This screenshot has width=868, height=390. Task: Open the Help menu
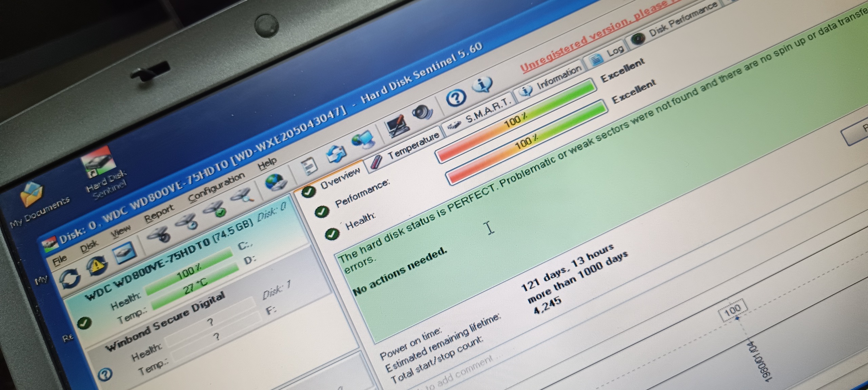[267, 163]
